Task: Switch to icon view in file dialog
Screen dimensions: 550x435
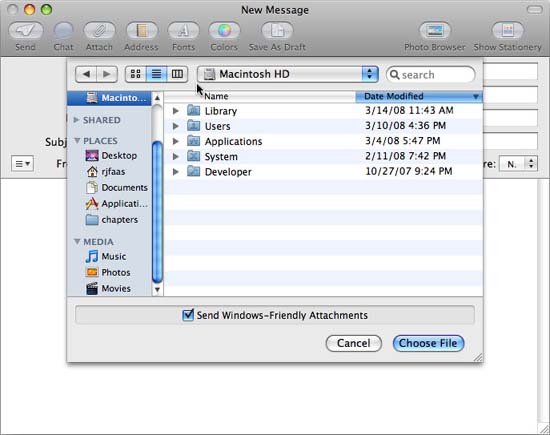Action: click(x=135, y=74)
